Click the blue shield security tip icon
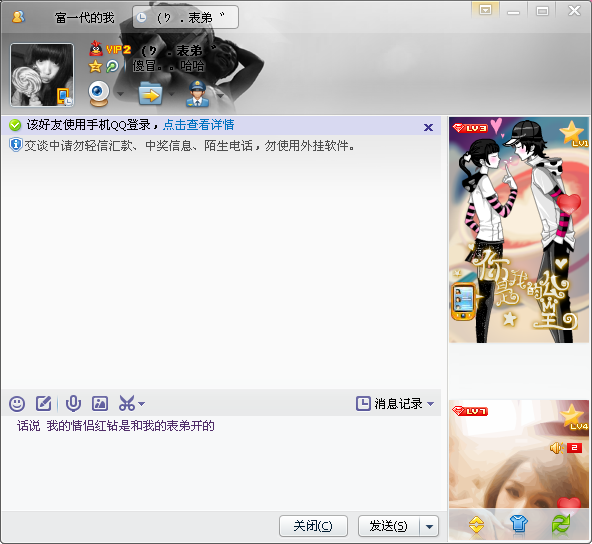Image resolution: width=592 pixels, height=544 pixels. (15, 145)
